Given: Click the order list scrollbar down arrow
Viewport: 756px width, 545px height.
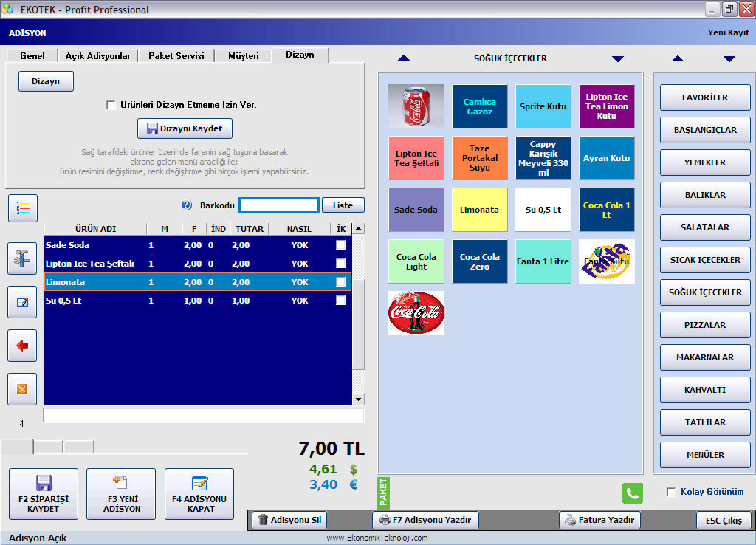Looking at the screenshot, I should pos(358,400).
